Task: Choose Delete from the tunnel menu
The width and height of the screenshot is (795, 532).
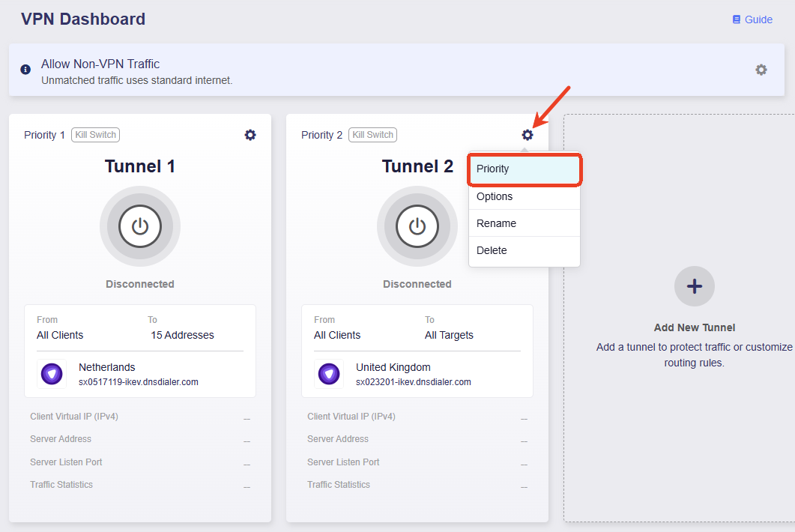Action: pyautogui.click(x=525, y=250)
